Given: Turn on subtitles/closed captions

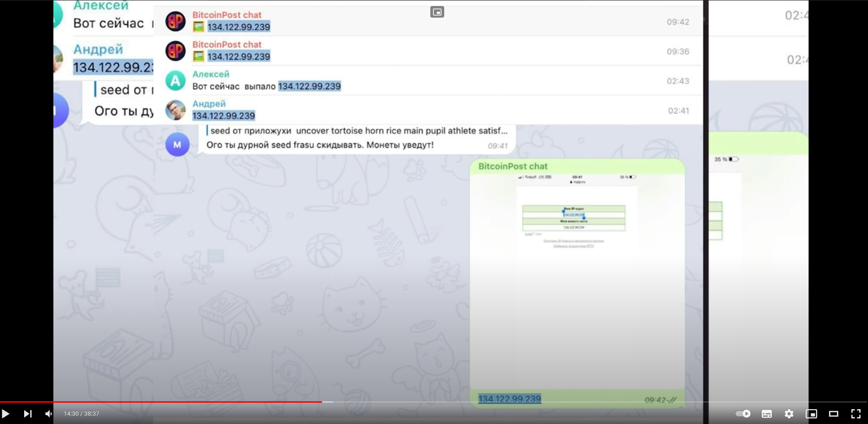Looking at the screenshot, I should (x=767, y=414).
